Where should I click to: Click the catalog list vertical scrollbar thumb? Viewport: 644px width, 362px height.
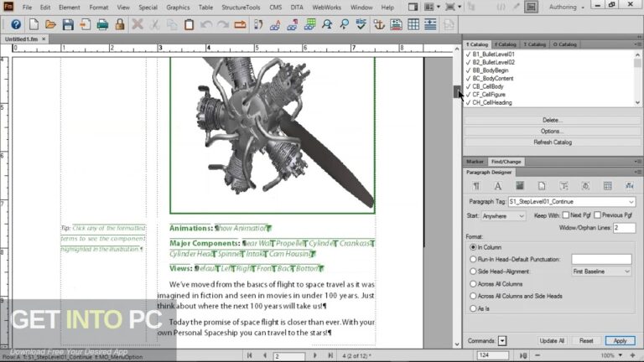[x=637, y=63]
